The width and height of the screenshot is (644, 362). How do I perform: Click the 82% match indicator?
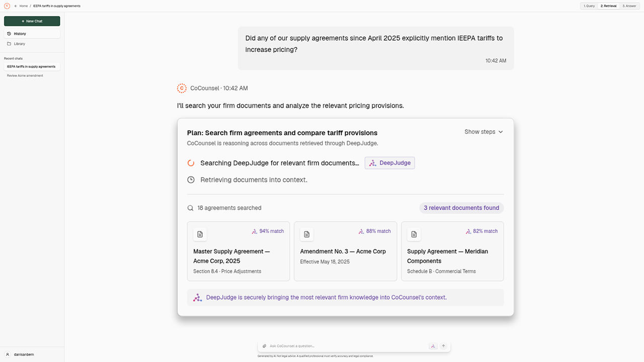481,231
